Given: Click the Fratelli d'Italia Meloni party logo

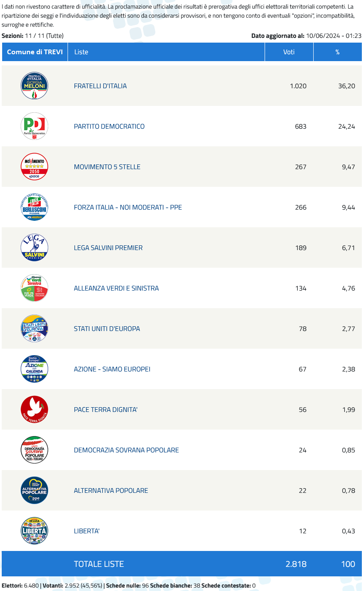Looking at the screenshot, I should click(x=34, y=86).
